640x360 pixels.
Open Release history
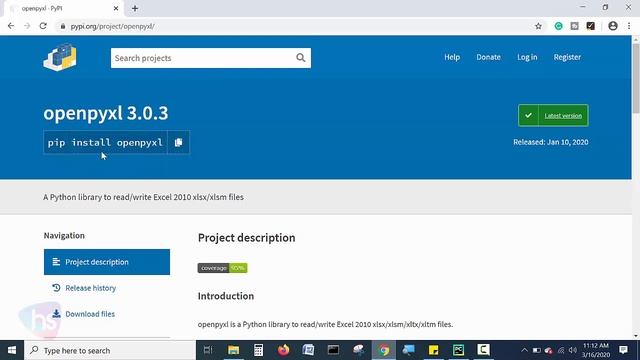point(84,288)
